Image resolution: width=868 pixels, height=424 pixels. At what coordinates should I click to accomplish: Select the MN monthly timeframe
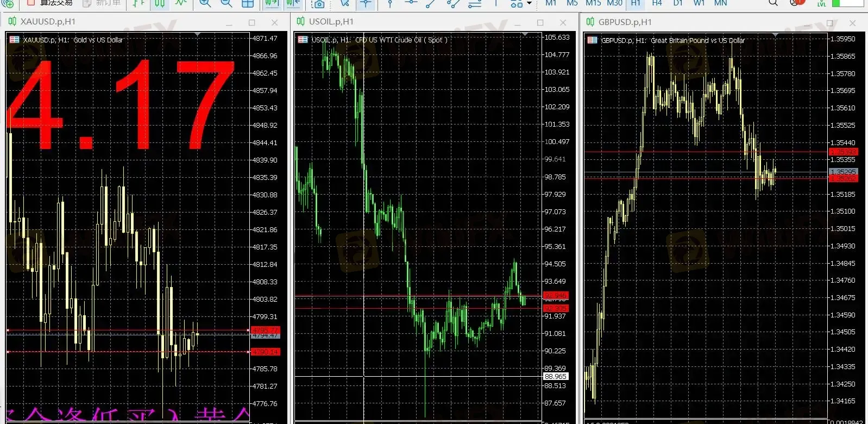point(720,3)
